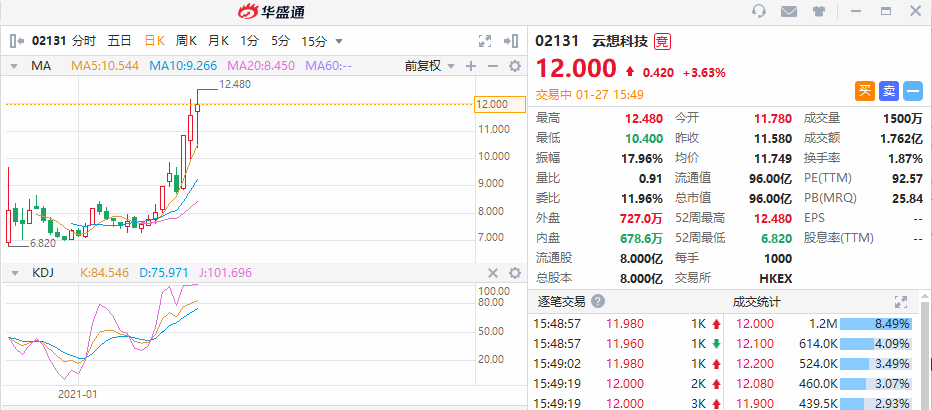The height and width of the screenshot is (410, 932).
Task: Open the mail messages icon
Action: coord(789,11)
